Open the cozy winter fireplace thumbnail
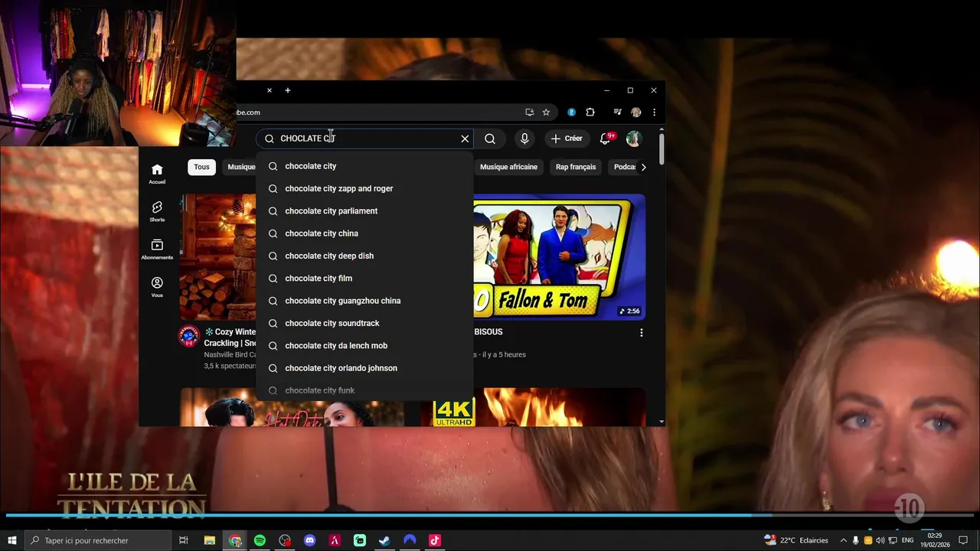 pyautogui.click(x=218, y=257)
